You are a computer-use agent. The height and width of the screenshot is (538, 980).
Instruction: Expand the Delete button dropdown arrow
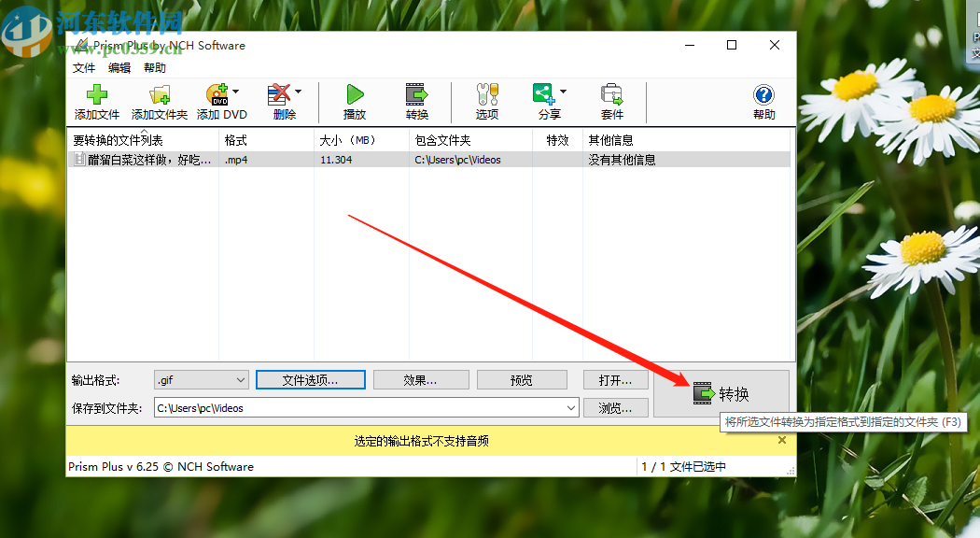[x=298, y=92]
